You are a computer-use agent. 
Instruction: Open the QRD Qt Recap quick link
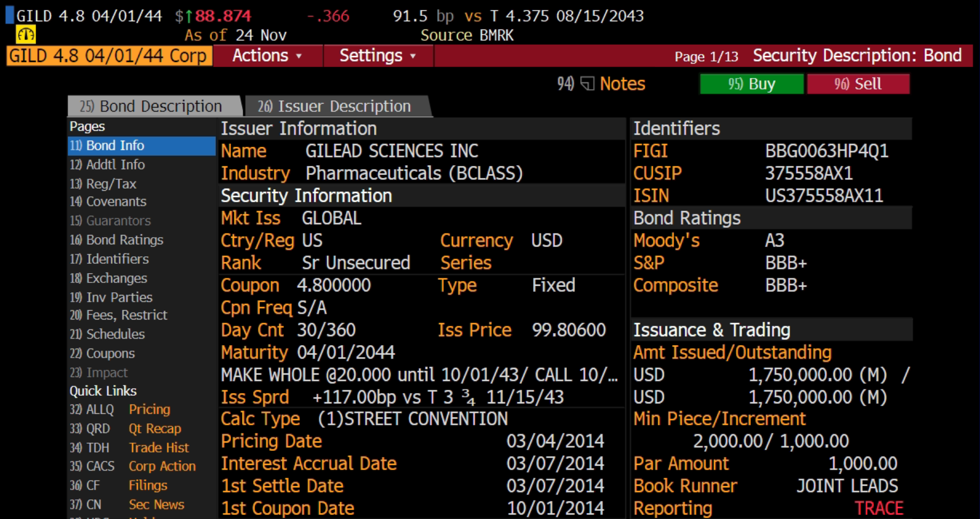(x=125, y=429)
